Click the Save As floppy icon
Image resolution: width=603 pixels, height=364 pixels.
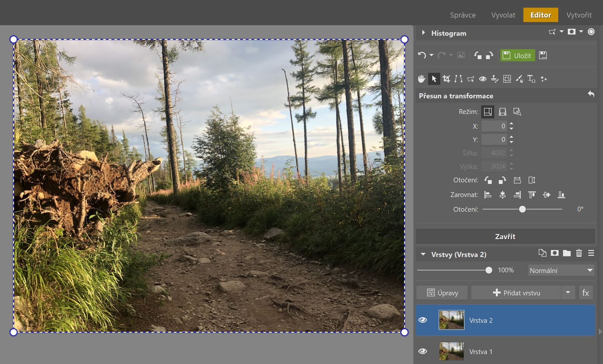pos(543,55)
